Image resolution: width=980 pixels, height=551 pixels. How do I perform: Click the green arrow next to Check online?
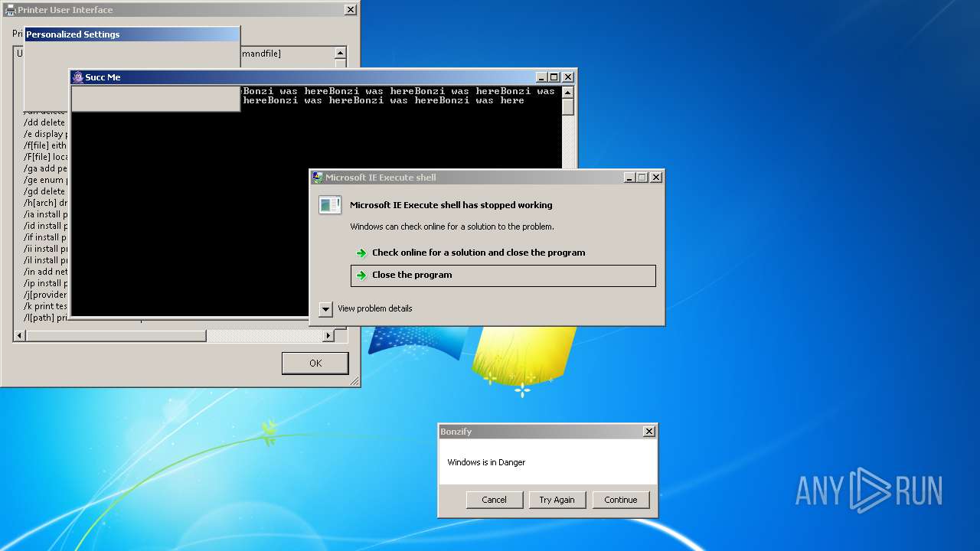361,253
